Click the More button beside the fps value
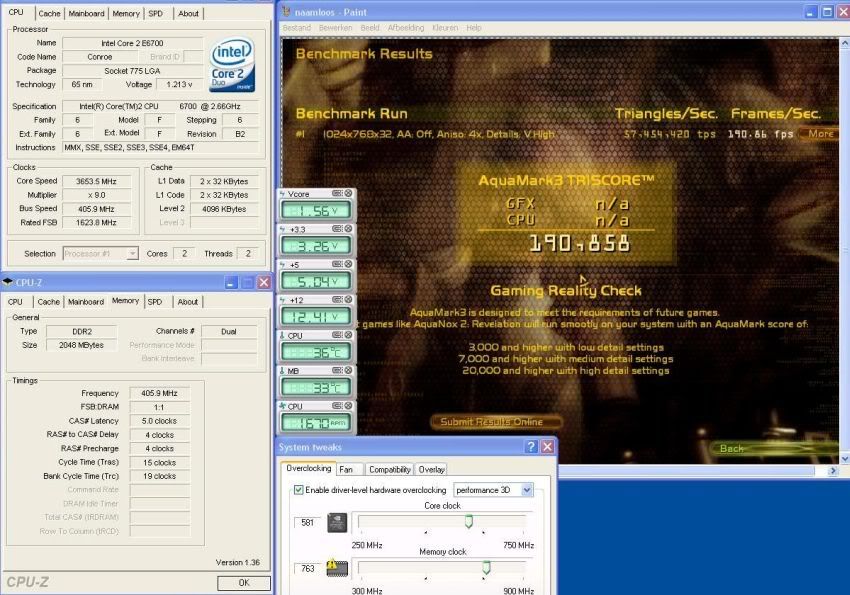 (821, 133)
